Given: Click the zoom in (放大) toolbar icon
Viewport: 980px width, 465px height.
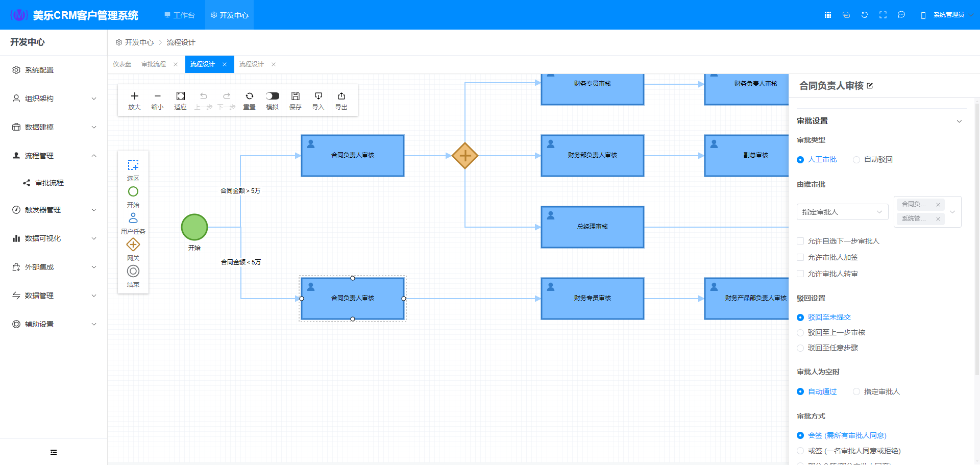Looking at the screenshot, I should coord(134,96).
